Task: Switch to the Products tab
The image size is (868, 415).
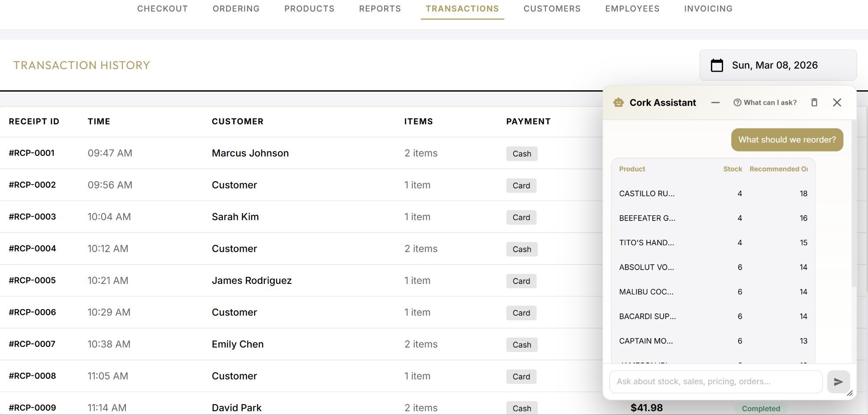Action: (309, 8)
